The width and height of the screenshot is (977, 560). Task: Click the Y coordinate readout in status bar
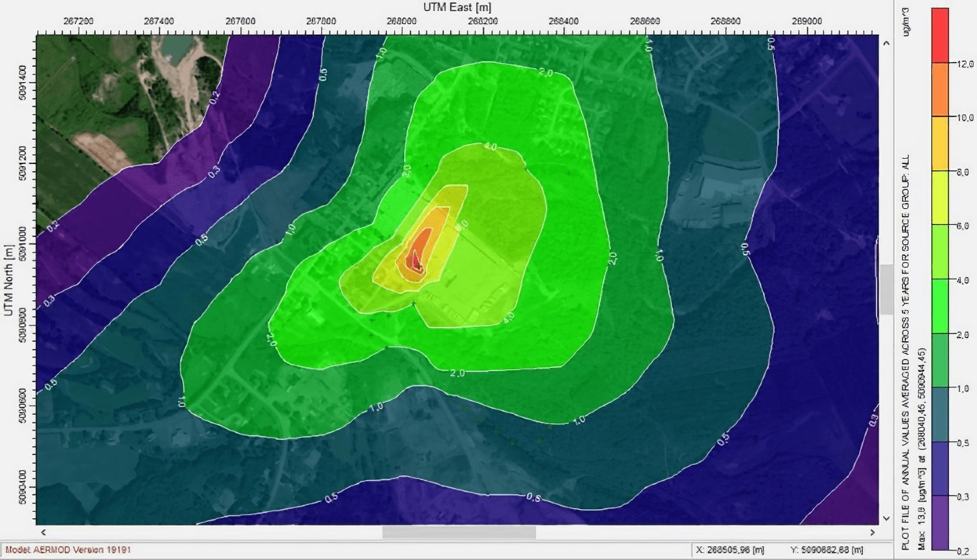tap(827, 550)
